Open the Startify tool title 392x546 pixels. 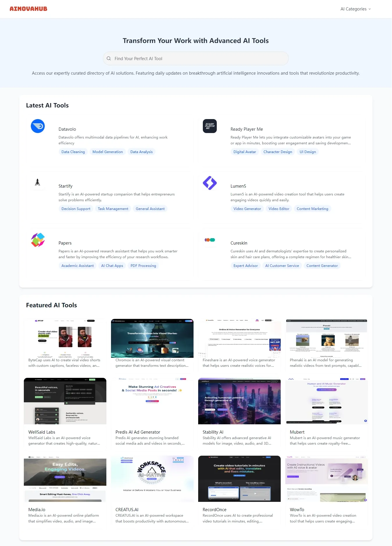click(x=65, y=186)
